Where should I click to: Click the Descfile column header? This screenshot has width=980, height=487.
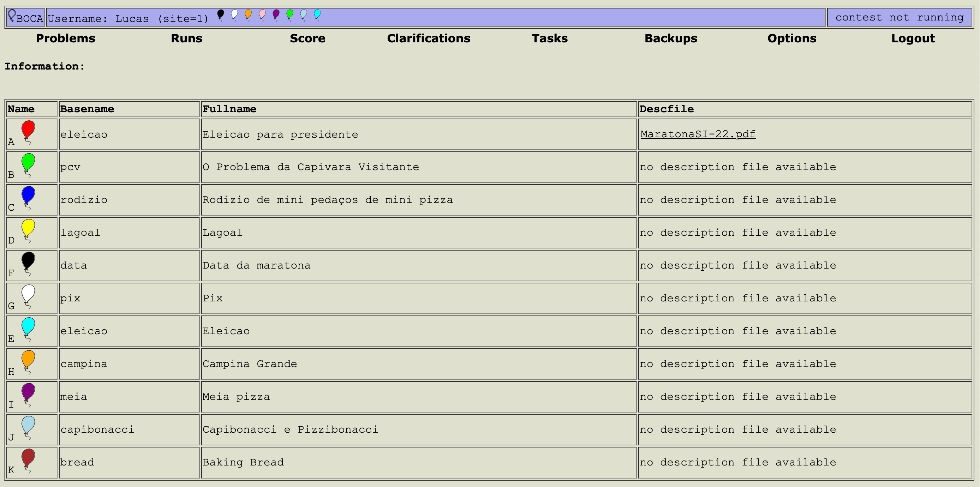(667, 109)
